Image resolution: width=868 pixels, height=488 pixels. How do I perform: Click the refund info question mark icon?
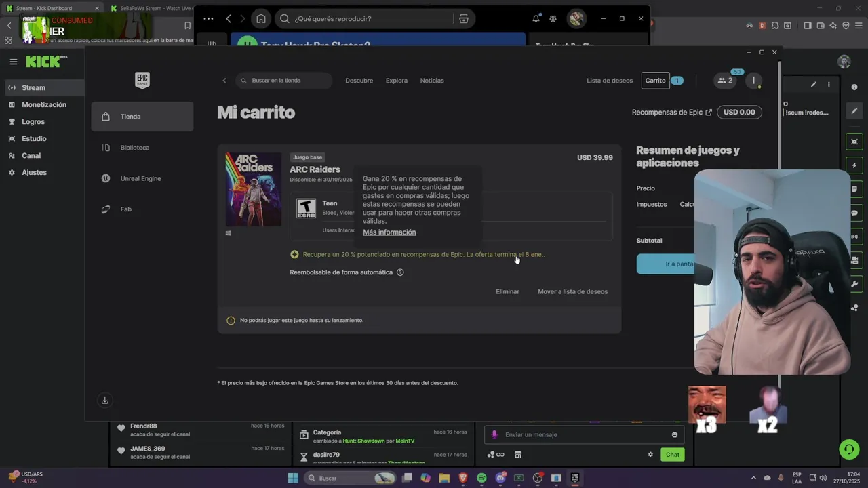[400, 272]
